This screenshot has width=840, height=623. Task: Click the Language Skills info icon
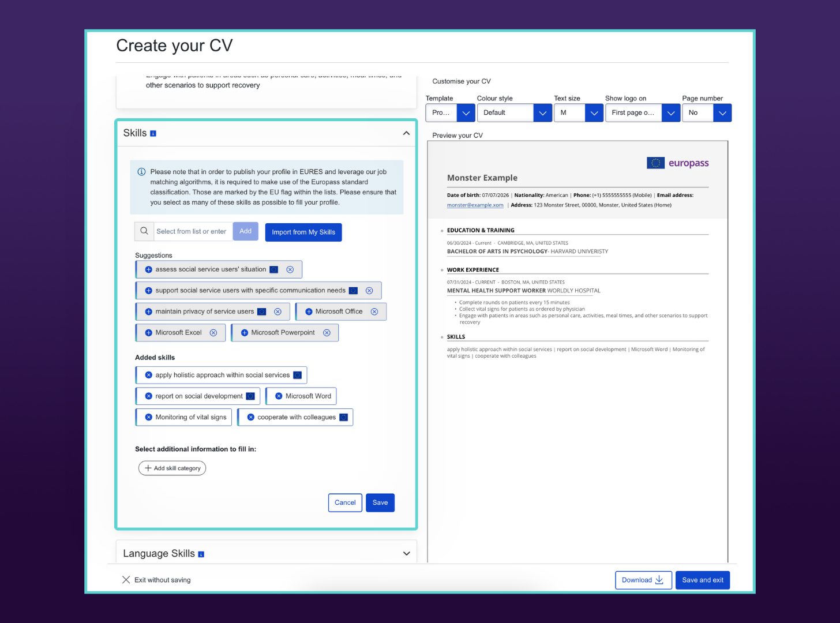tap(201, 554)
